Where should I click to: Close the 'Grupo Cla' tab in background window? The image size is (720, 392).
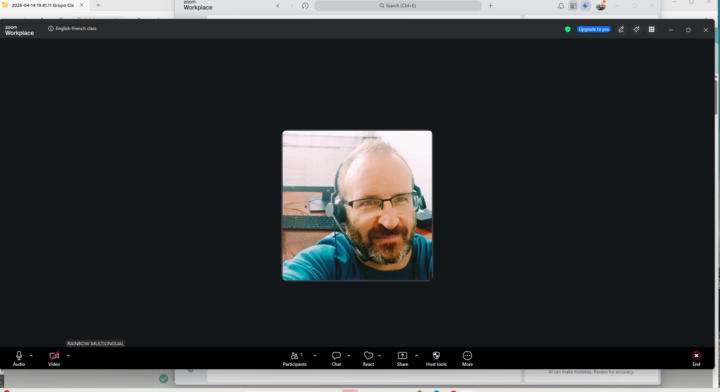pos(81,5)
